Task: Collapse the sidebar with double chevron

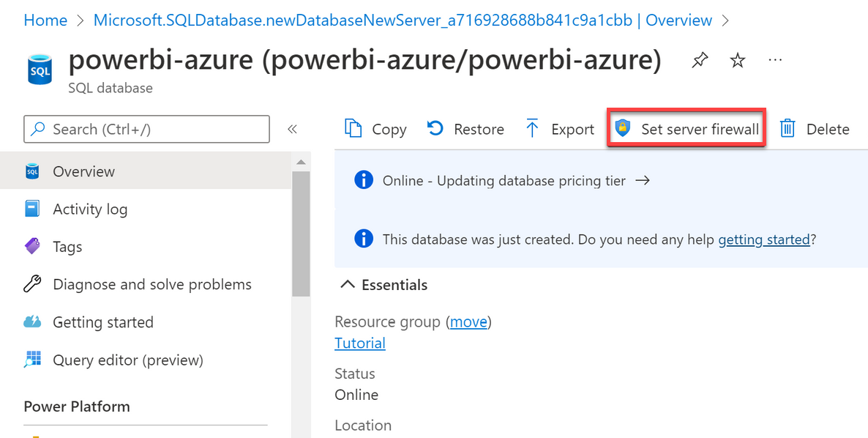Action: (x=292, y=129)
